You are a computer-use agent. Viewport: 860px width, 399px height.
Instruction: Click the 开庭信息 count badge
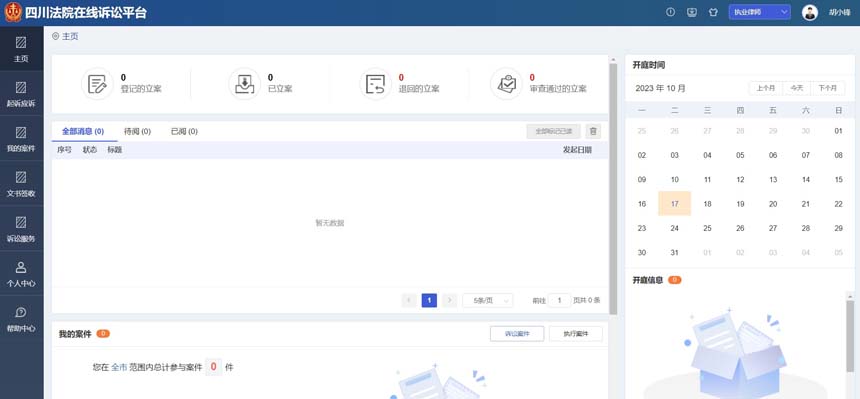coord(675,280)
